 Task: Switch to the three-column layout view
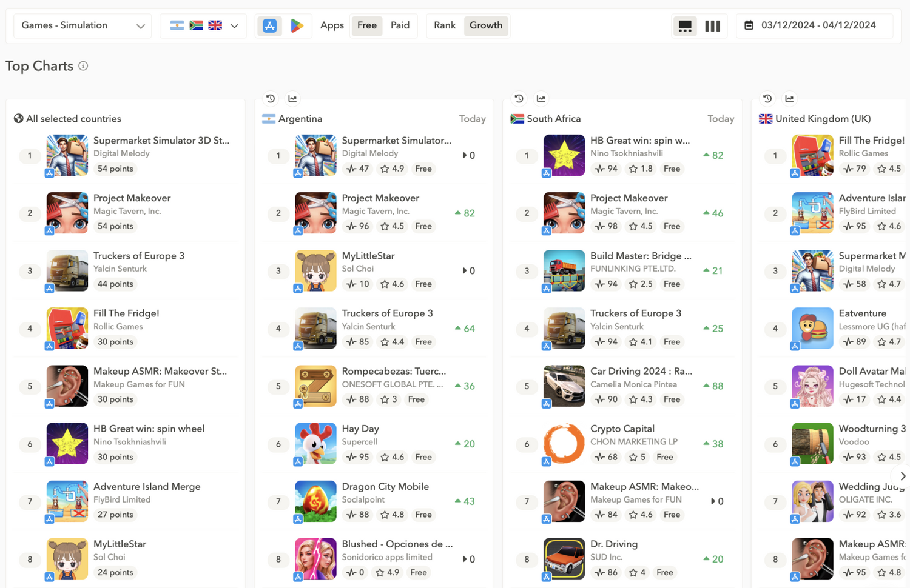coord(712,26)
